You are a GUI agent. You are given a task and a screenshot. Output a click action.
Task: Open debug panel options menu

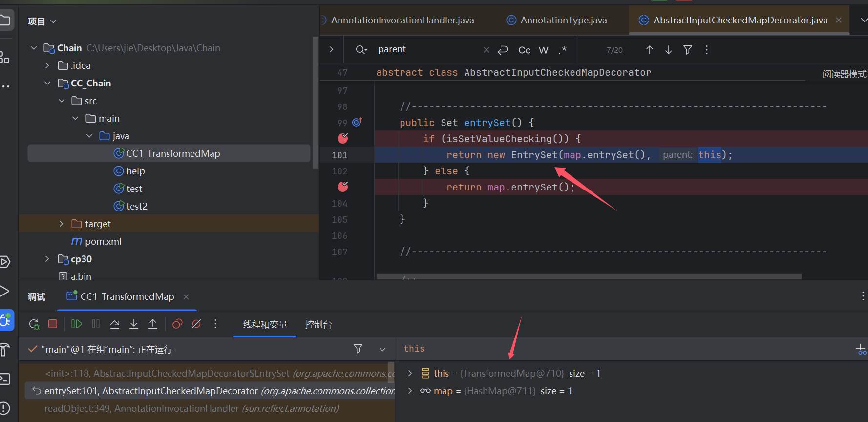pos(863,296)
